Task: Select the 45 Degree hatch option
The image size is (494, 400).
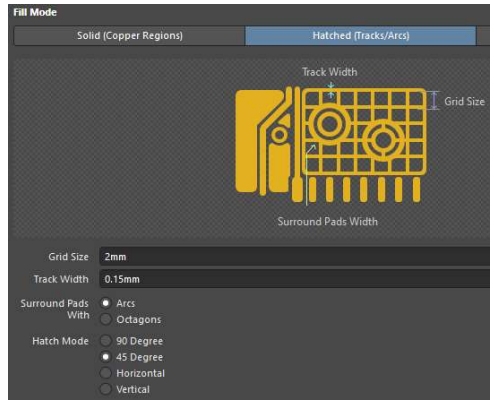Action: pos(106,357)
